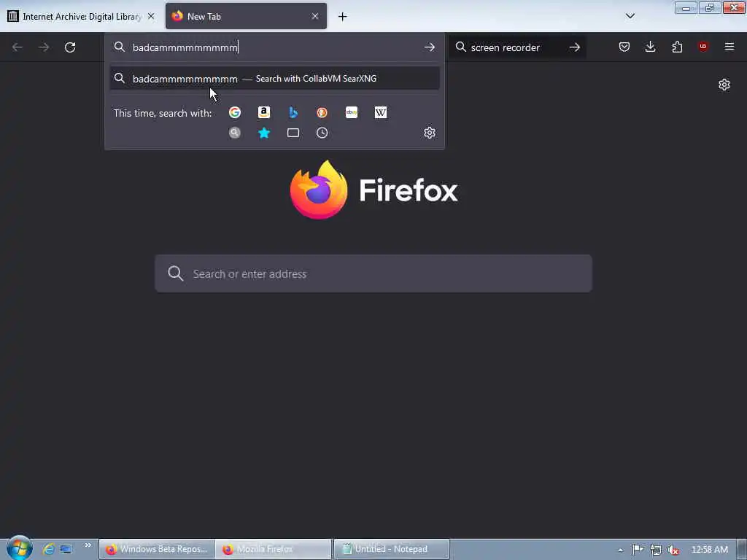Search with eBay one-off engine icon
Image resolution: width=747 pixels, height=560 pixels.
pyautogui.click(x=352, y=112)
